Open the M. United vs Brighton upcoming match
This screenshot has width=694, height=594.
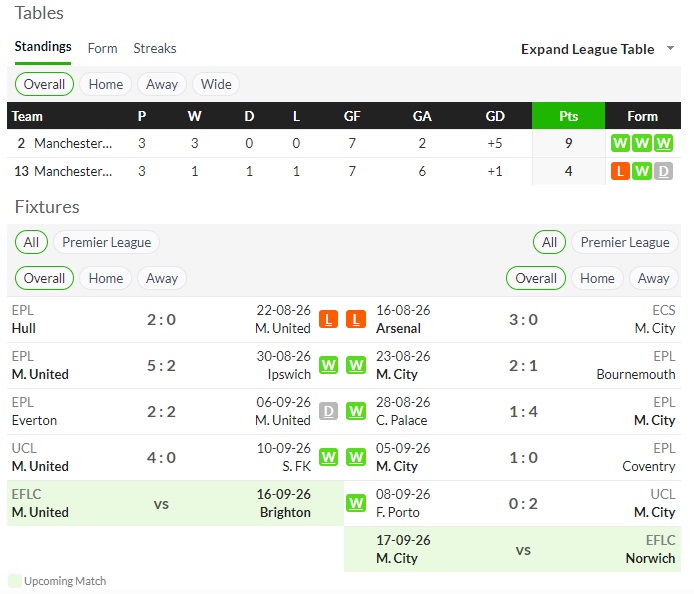[x=175, y=503]
